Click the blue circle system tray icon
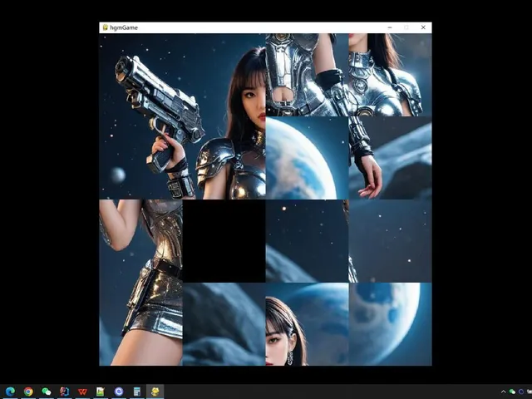532x399 pixels. tap(521, 392)
